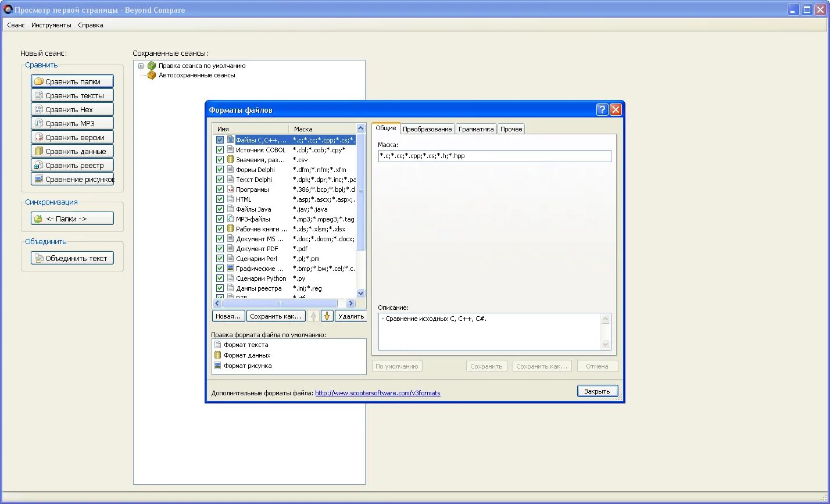Click the Описание text area

(x=489, y=331)
